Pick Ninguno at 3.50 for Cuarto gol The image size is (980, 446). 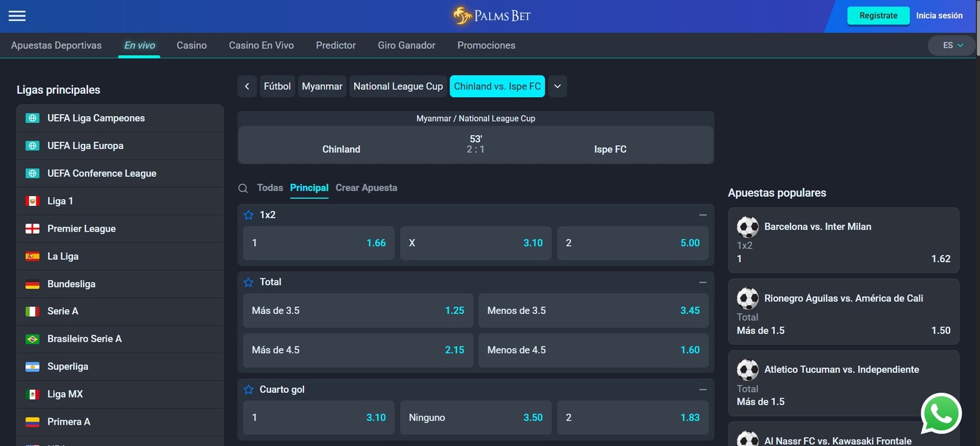(x=475, y=418)
